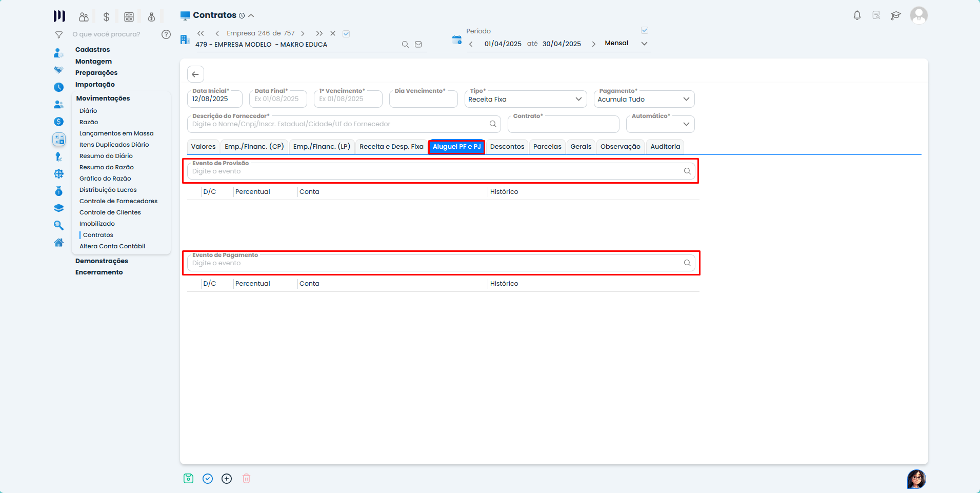This screenshot has width=980, height=493.
Task: Click the notifications bell icon
Action: pos(857,15)
